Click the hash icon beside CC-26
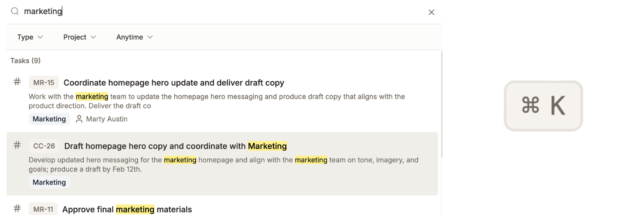This screenshot has height=215, width=644. pos(17,145)
